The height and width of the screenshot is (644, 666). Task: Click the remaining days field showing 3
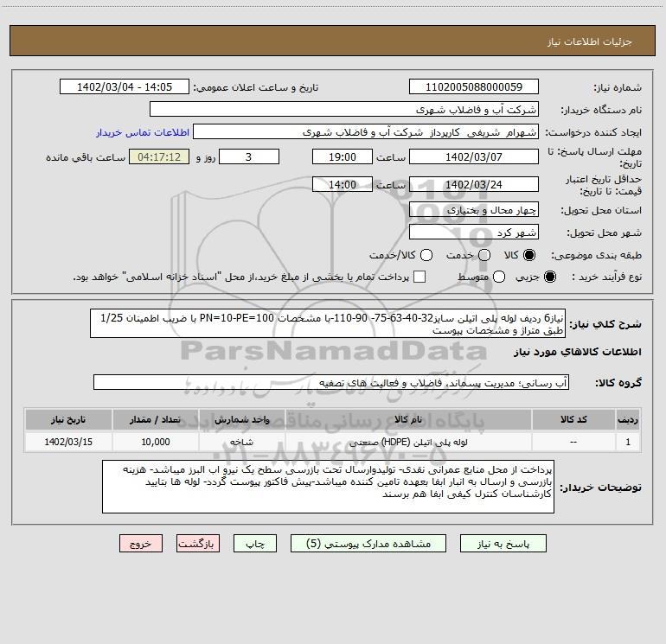pyautogui.click(x=249, y=156)
